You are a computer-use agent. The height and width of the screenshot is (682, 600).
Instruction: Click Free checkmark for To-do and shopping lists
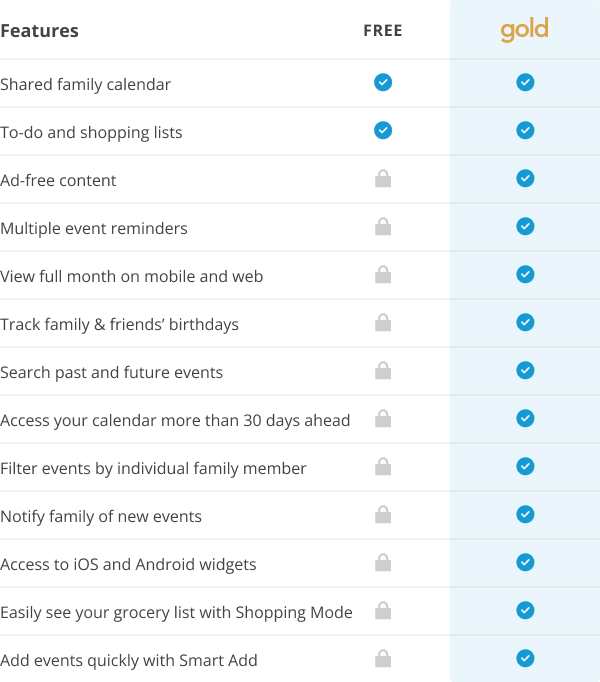pyautogui.click(x=383, y=130)
